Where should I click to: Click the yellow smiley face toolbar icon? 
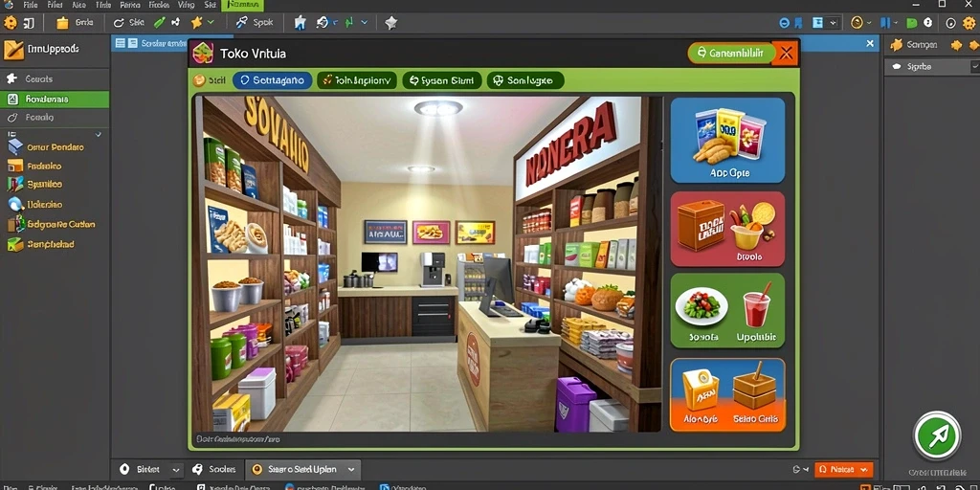pos(857,23)
